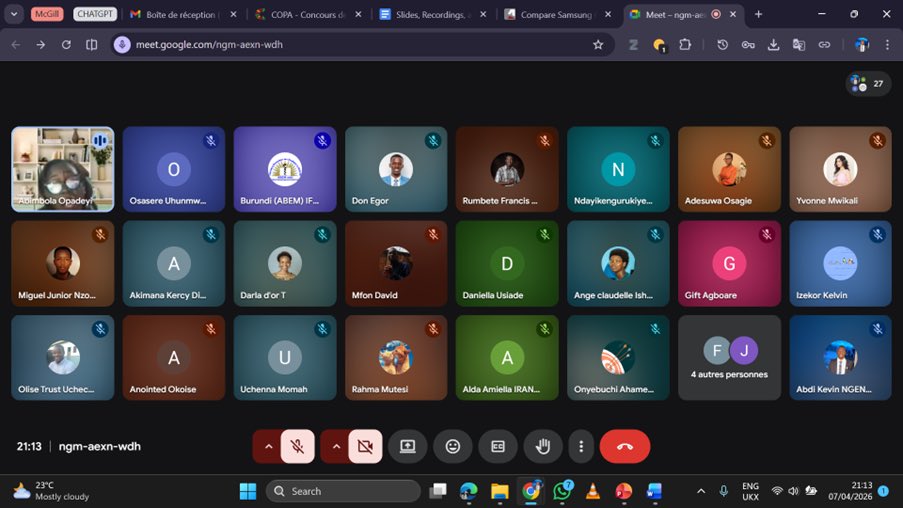Select Rahma Mutesi participant tile
Image resolution: width=903 pixels, height=508 pixels.
pos(396,358)
